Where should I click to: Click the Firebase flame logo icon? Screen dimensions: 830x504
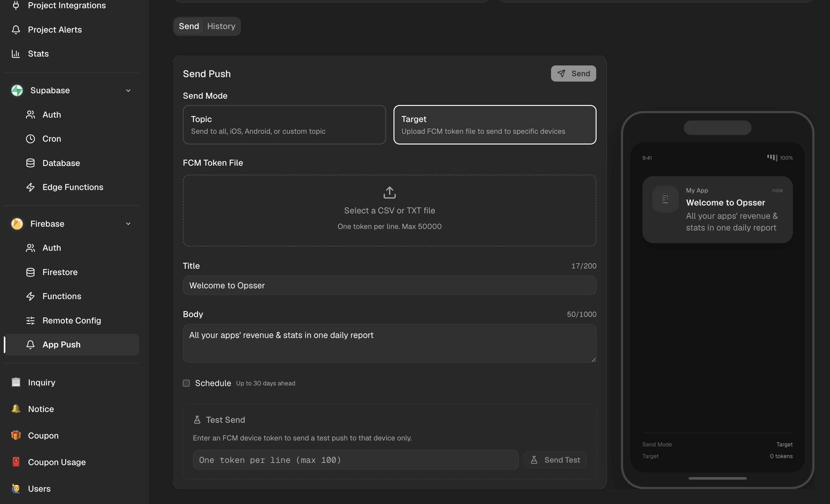17,224
